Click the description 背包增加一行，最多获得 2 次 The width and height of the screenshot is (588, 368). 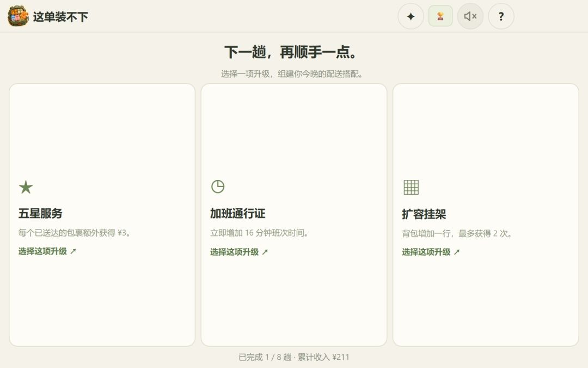click(457, 233)
